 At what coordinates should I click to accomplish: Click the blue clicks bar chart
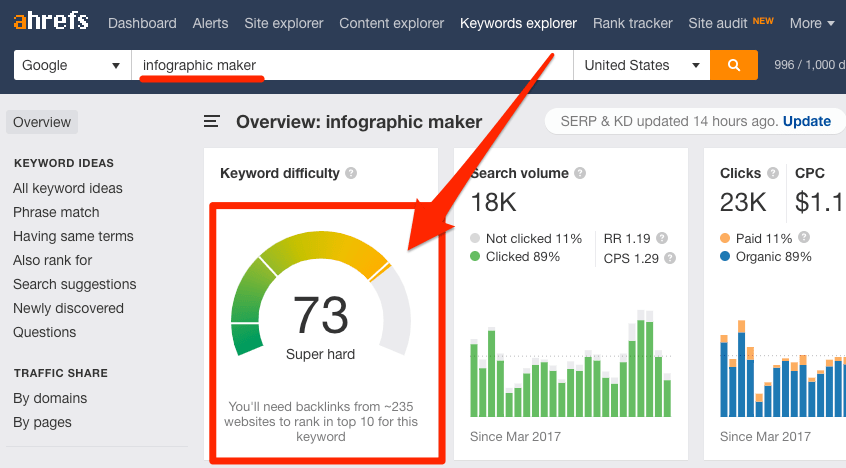(783, 369)
